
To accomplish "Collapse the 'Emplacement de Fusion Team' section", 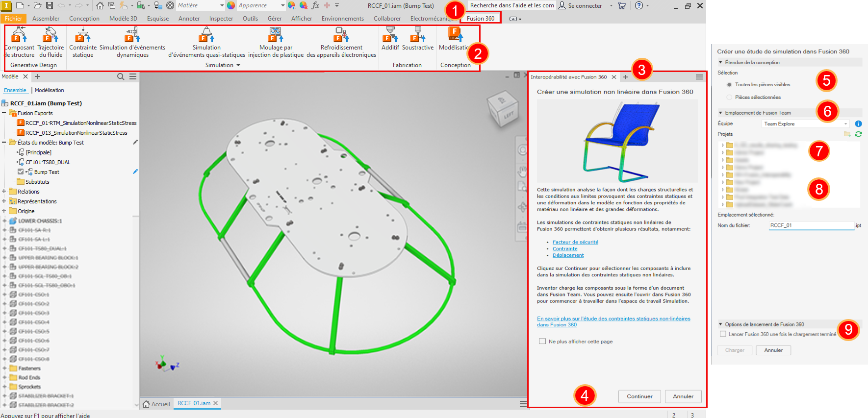I will click(720, 113).
